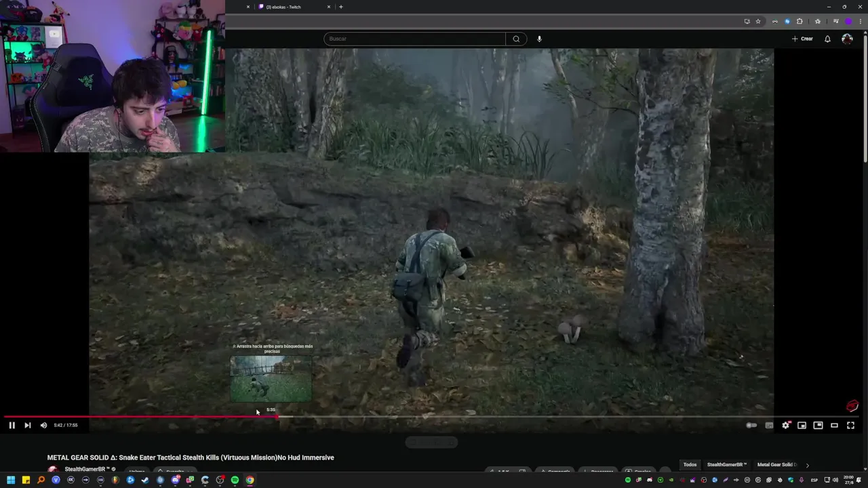Viewport: 868px width, 488px height.
Task: Enter fullscreen mode
Action: (850, 425)
